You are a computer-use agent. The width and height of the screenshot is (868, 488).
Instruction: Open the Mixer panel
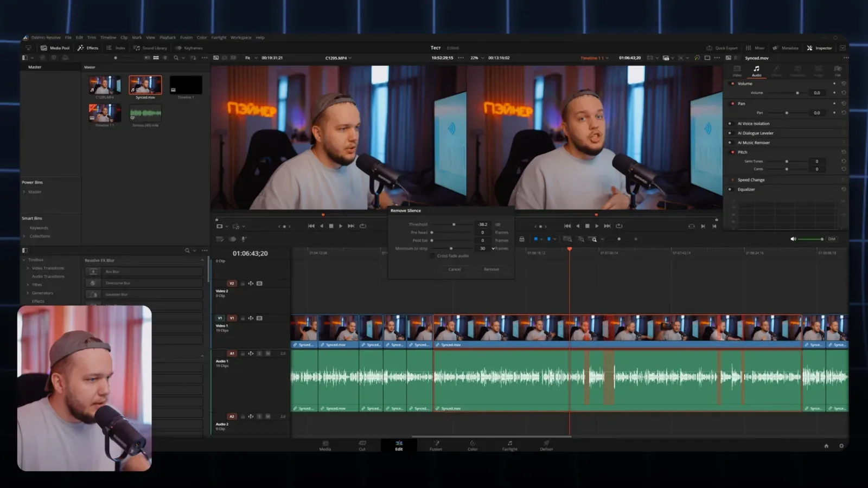click(x=755, y=48)
